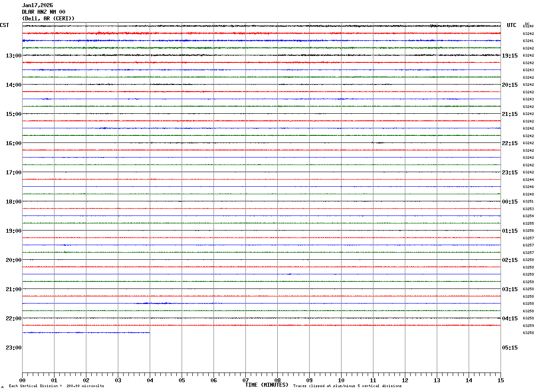
Task: Select the 18:00 CST time label
Action: (14, 202)
